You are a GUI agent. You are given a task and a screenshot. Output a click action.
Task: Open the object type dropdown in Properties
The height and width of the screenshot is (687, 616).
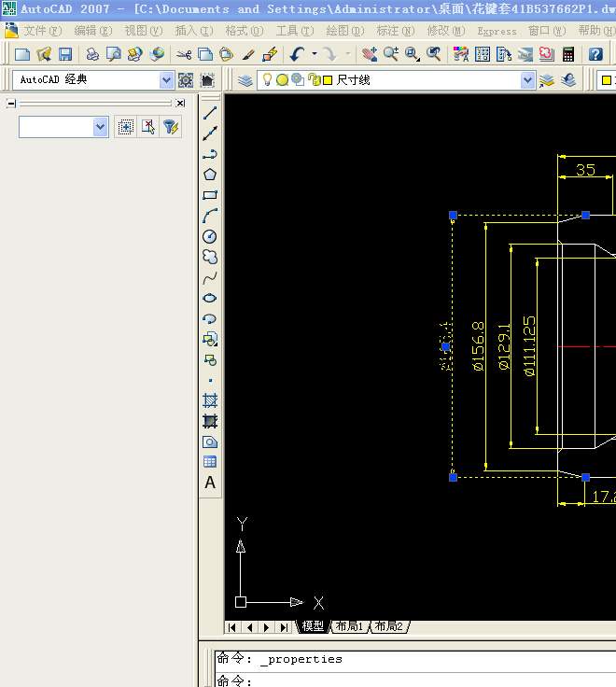click(101, 127)
